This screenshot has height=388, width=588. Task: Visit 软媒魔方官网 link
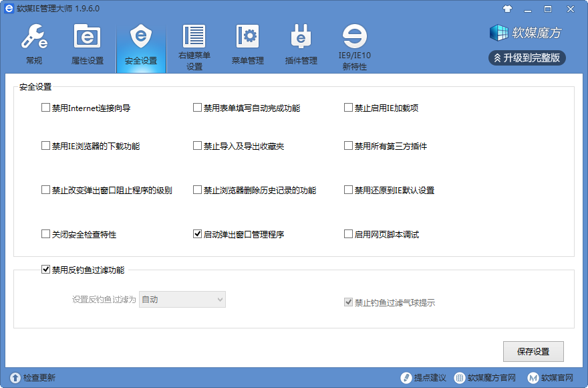pyautogui.click(x=492, y=378)
